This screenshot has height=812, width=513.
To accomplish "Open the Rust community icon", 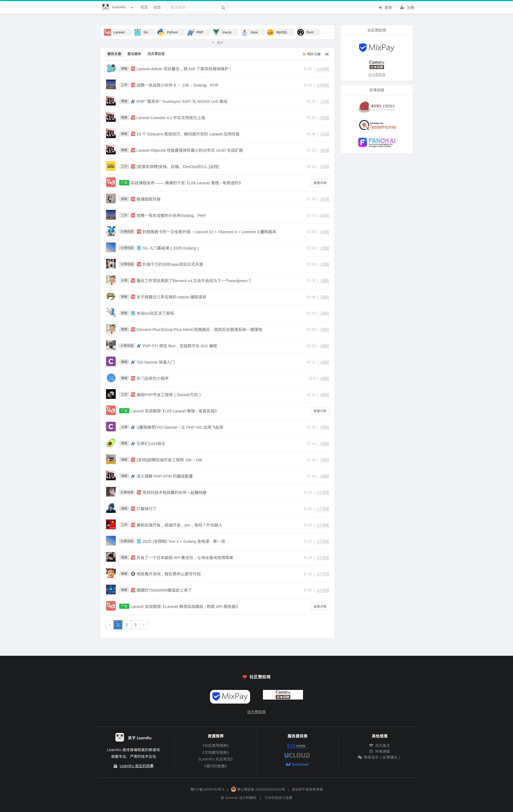I will pos(301,32).
